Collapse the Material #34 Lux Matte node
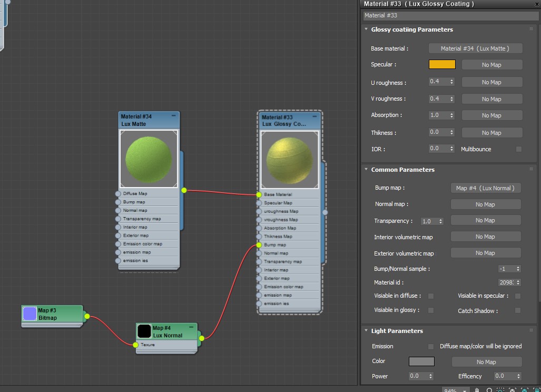This screenshot has height=392, width=541. point(173,116)
